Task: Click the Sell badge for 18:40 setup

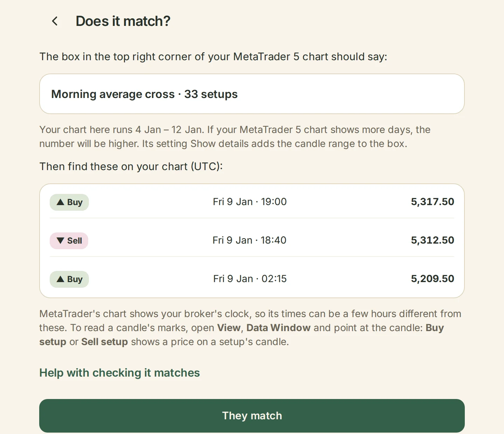Action: [x=69, y=241]
